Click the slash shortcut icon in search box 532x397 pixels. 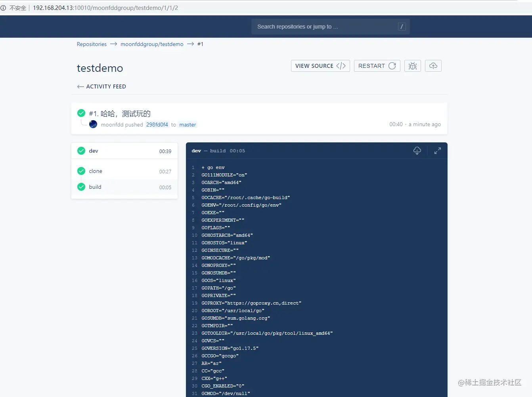pyautogui.click(x=402, y=27)
